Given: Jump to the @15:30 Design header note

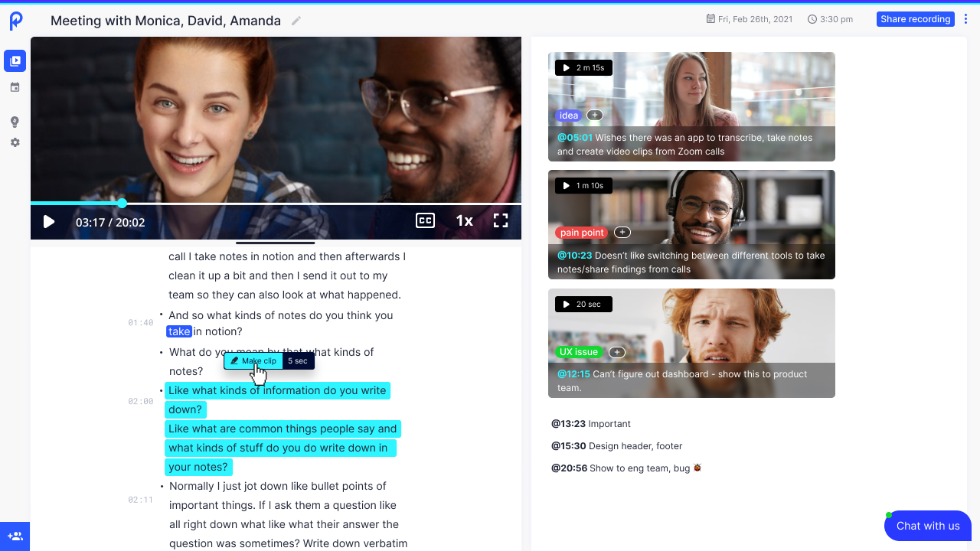Looking at the screenshot, I should (616, 446).
